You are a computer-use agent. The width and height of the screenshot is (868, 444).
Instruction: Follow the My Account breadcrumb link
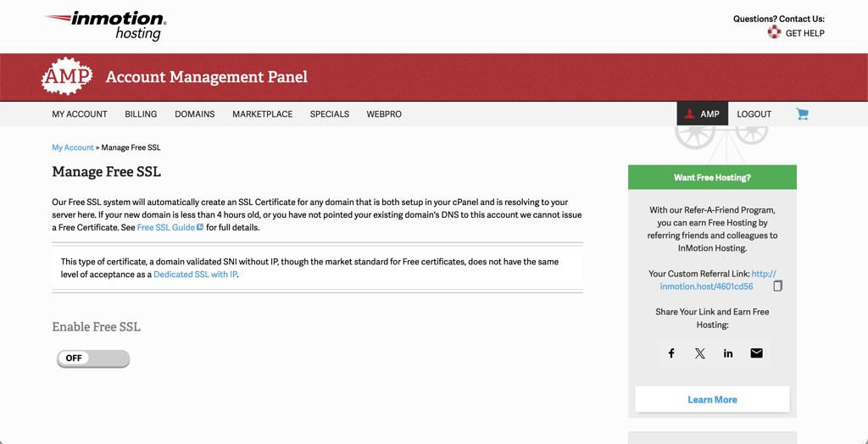tap(73, 147)
